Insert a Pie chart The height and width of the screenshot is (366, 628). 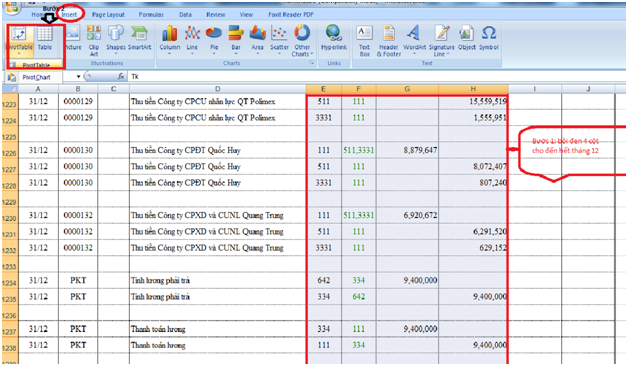(214, 39)
